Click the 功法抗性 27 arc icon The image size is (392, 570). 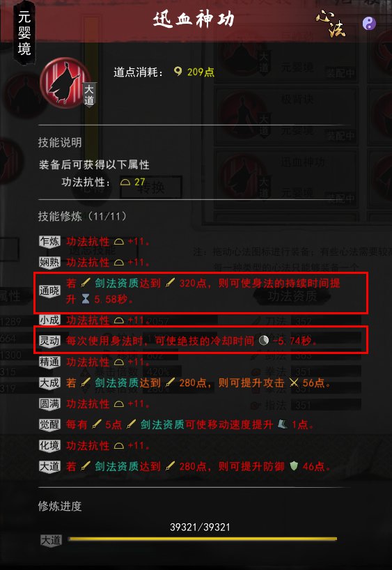(x=125, y=182)
